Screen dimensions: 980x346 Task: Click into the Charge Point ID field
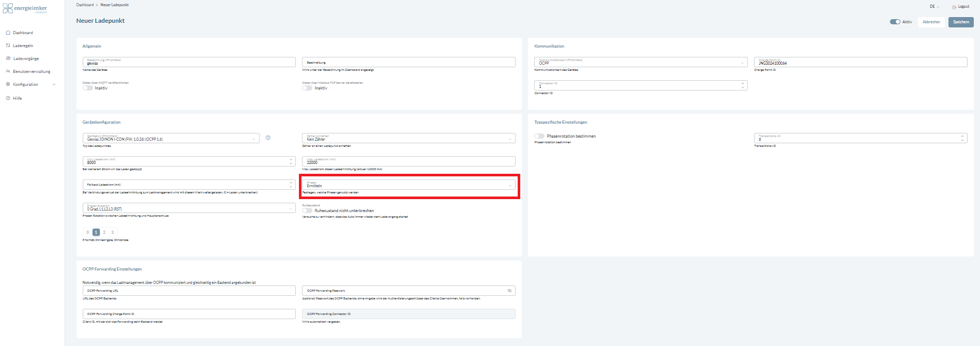tap(860, 62)
